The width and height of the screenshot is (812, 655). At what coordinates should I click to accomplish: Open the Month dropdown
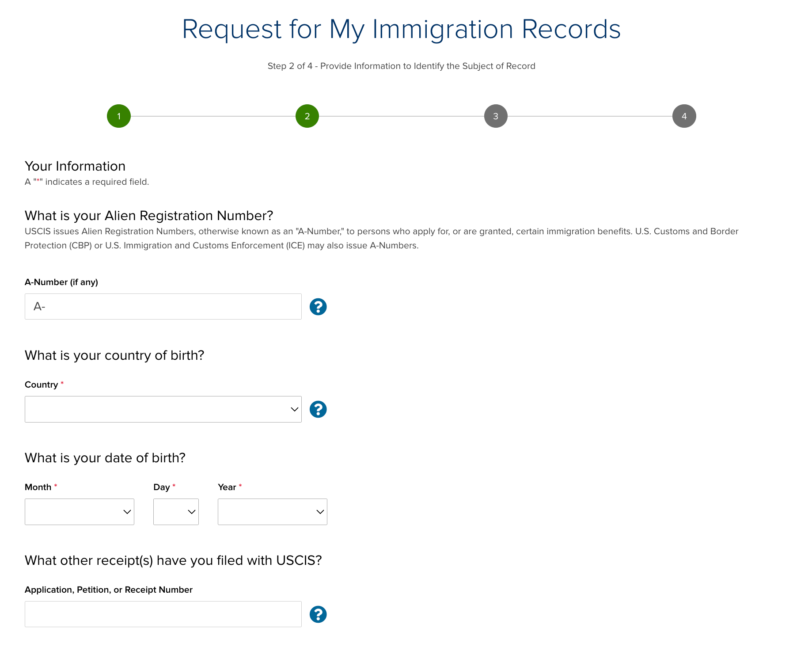click(80, 512)
